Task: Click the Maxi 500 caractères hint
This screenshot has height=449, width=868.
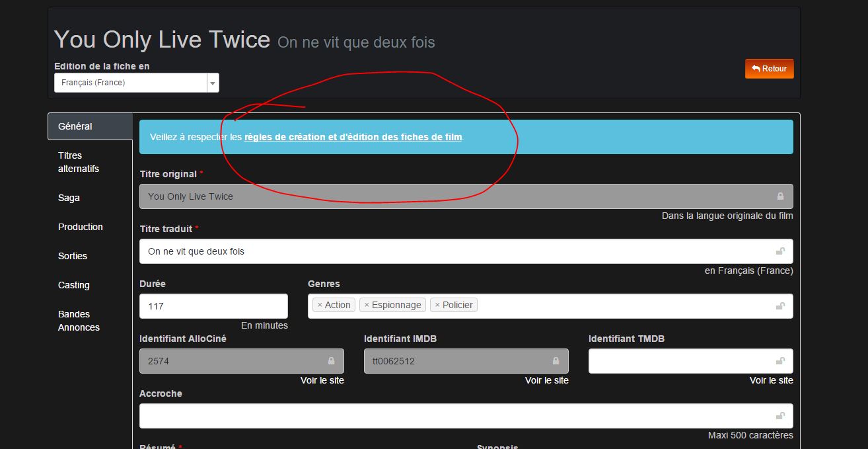Action: pos(750,435)
